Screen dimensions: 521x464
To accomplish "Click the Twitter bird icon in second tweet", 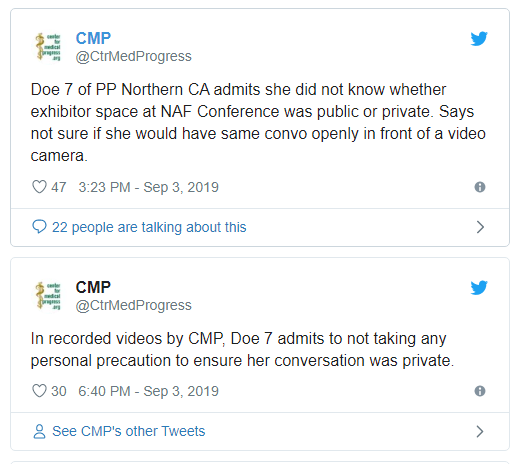I will pos(479,288).
